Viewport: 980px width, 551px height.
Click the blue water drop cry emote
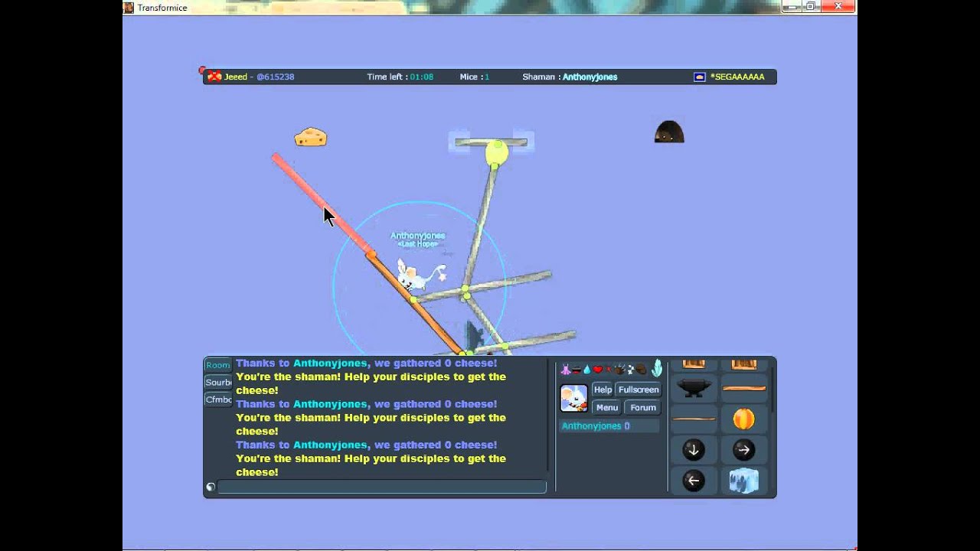tap(586, 370)
